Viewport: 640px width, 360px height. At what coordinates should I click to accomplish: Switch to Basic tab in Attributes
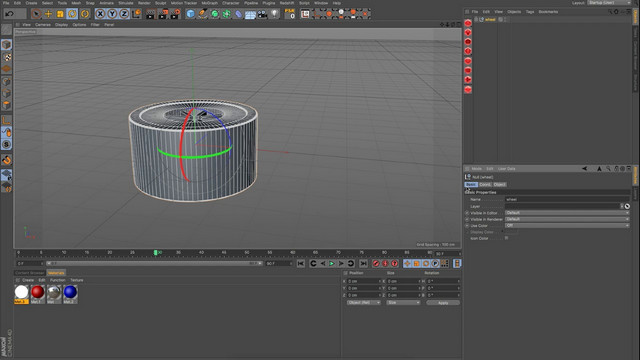click(471, 184)
